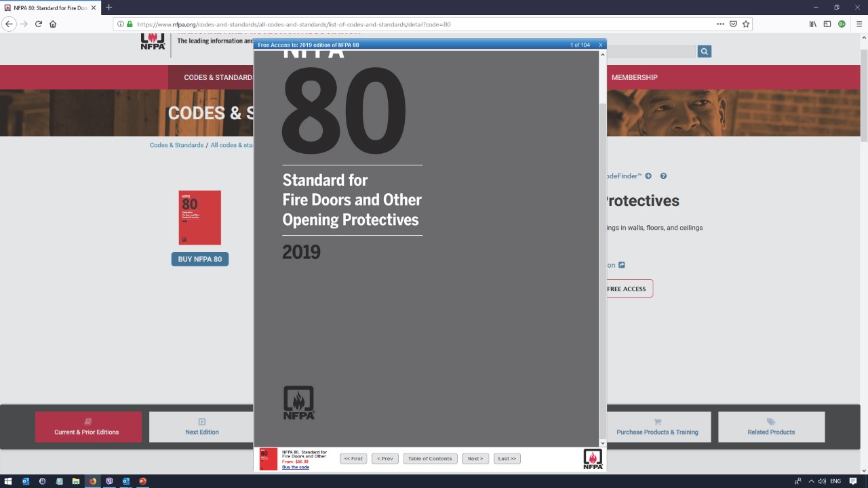Open the Table of Contents
This screenshot has width=868, height=488.
pyautogui.click(x=430, y=459)
